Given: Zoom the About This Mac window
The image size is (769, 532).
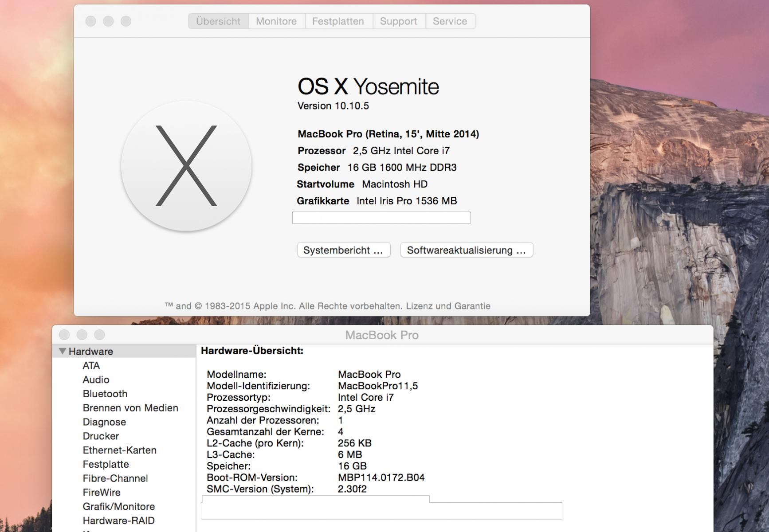Looking at the screenshot, I should 126,21.
